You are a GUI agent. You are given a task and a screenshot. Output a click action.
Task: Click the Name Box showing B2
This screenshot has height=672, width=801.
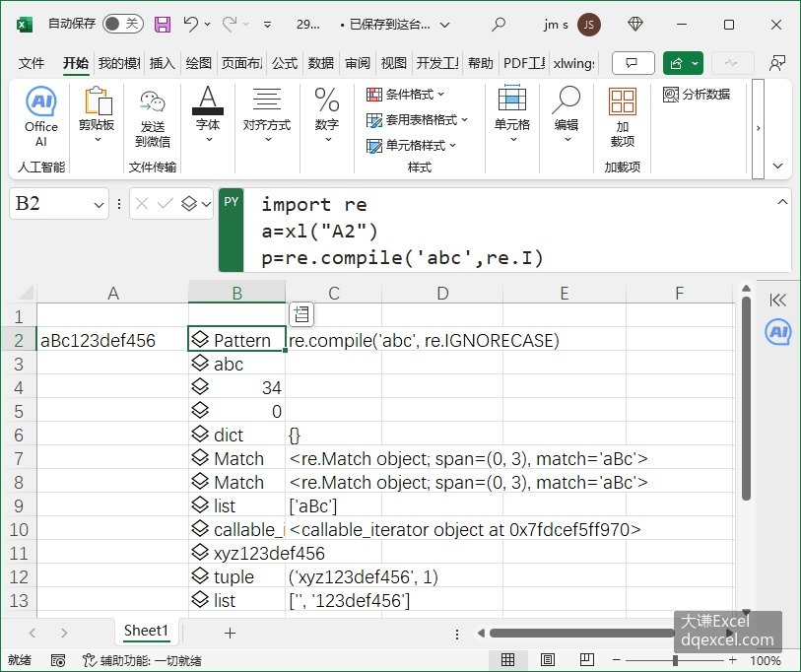pyautogui.click(x=50, y=203)
